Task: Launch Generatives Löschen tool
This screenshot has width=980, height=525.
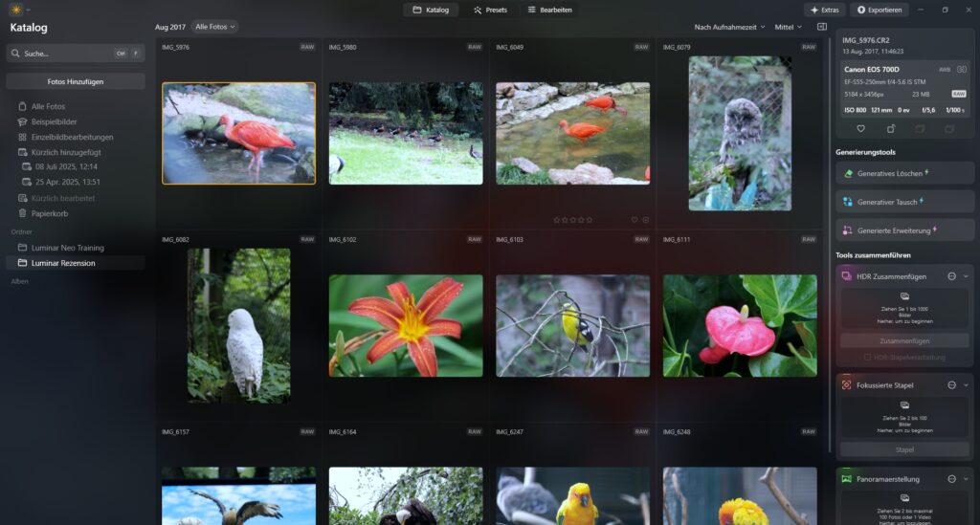Action: pos(904,173)
